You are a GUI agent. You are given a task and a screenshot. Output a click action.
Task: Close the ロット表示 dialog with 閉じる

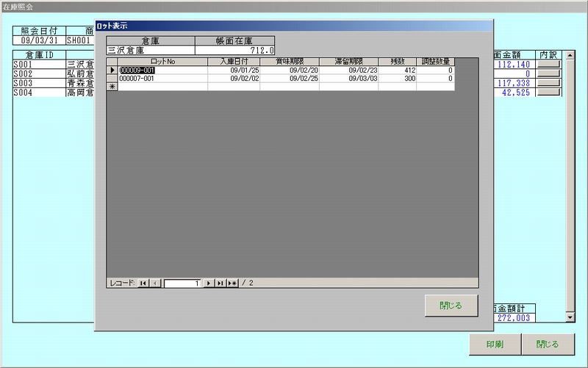(451, 306)
